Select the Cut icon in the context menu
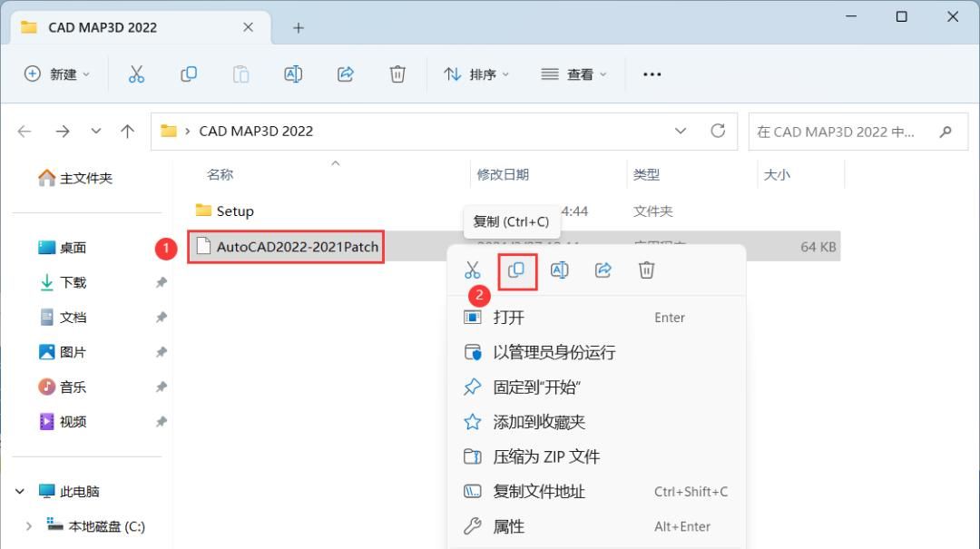980x549 pixels. coord(471,270)
